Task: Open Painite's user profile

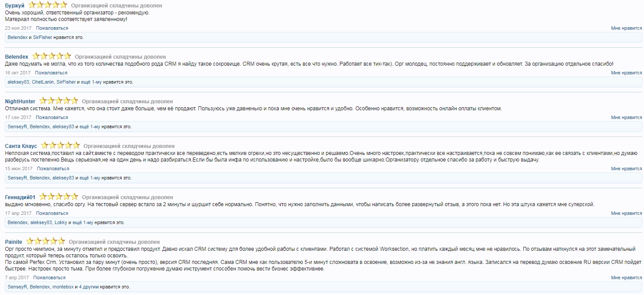Action: click(x=14, y=242)
